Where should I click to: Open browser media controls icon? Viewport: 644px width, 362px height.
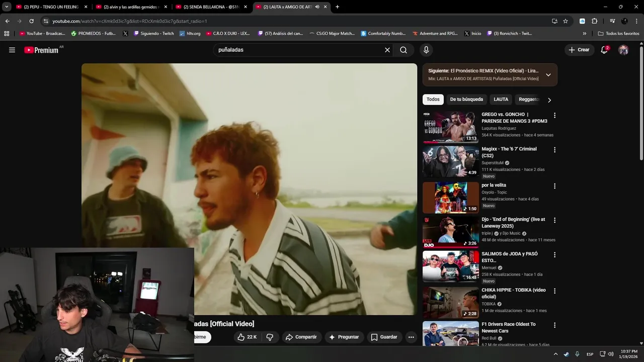[612, 21]
